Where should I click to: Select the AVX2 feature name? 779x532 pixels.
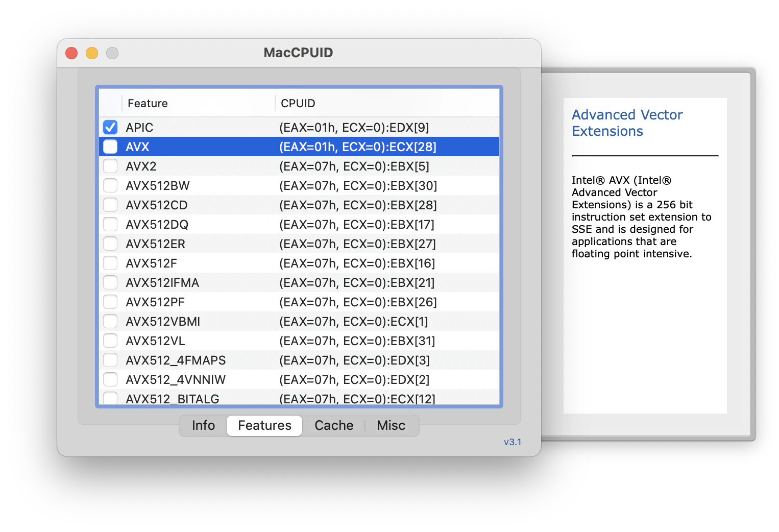[141, 166]
